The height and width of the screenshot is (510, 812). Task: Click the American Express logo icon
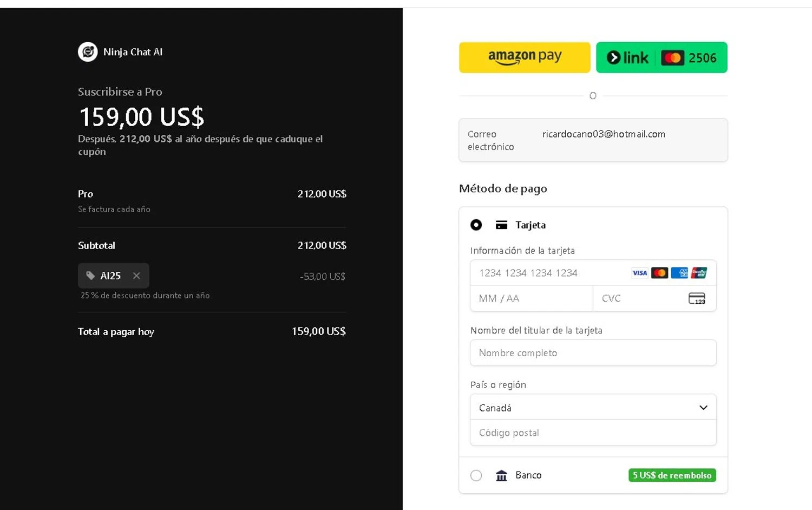pyautogui.click(x=679, y=273)
